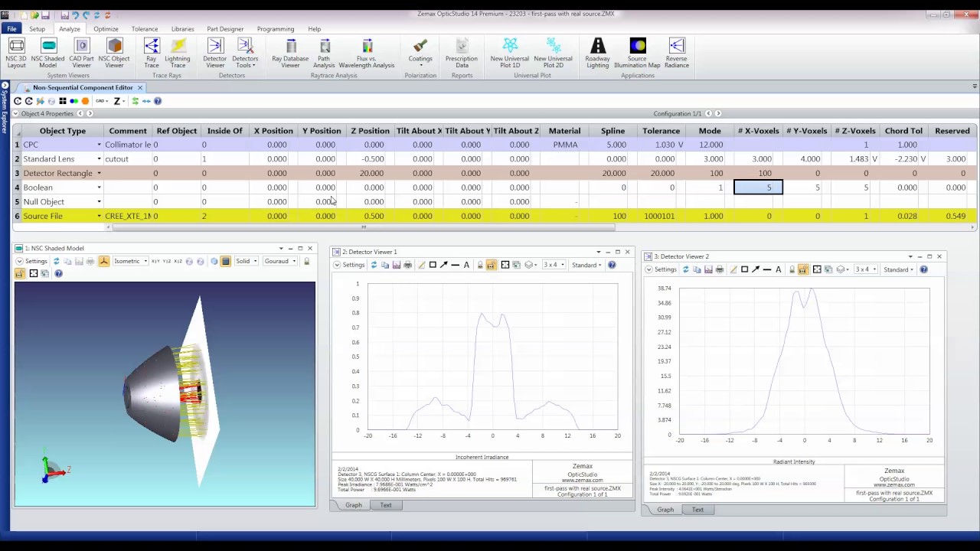This screenshot has height=551, width=980.
Task: Toggle lock window in Detector Viewer 1
Action: (x=480, y=265)
